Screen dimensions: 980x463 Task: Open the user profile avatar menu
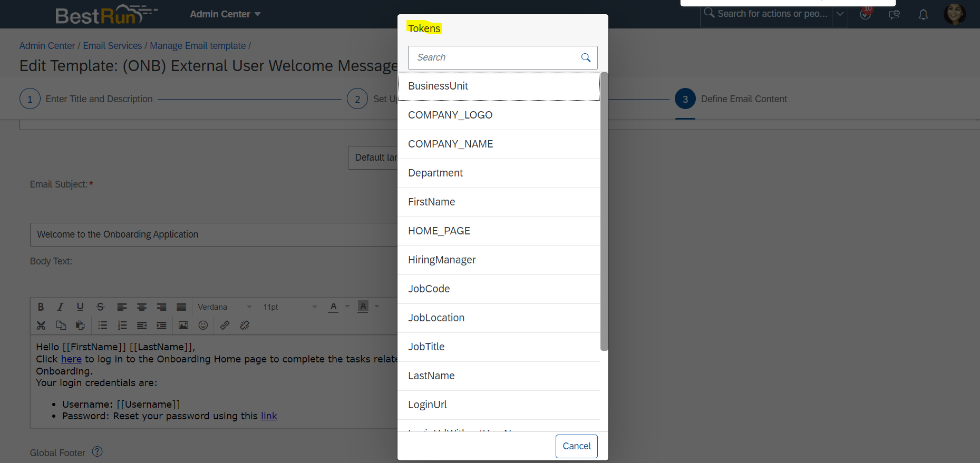(955, 14)
